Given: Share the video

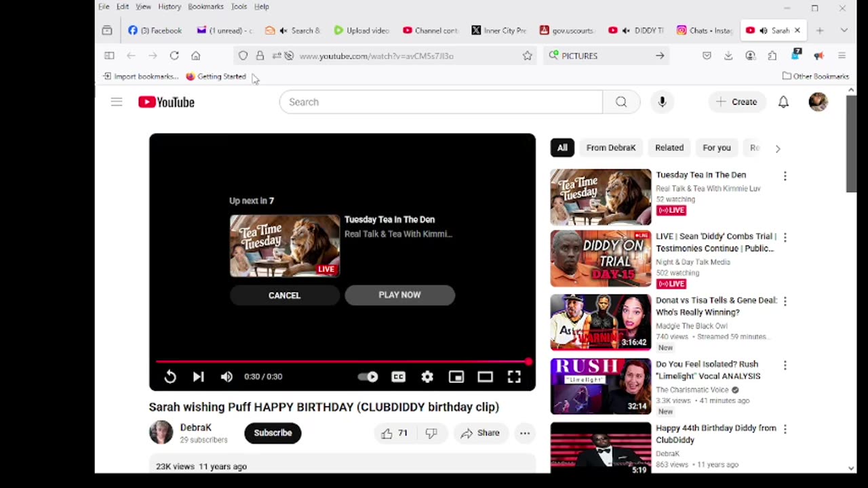Looking at the screenshot, I should click(x=479, y=433).
